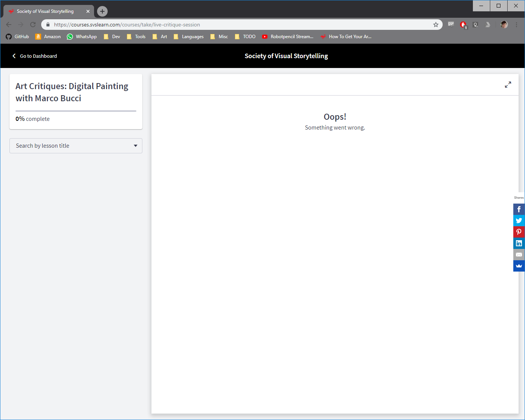This screenshot has height=420, width=525.
Task: View site security lock info
Action: click(48, 25)
